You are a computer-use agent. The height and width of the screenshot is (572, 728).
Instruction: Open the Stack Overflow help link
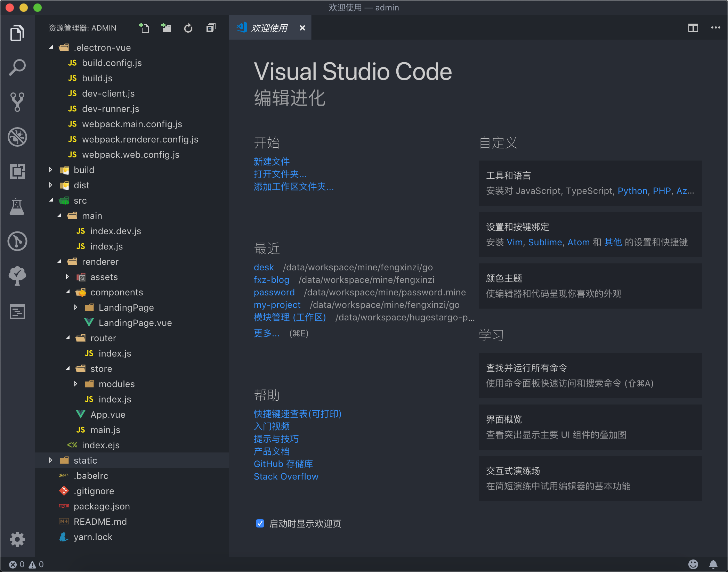click(x=286, y=476)
